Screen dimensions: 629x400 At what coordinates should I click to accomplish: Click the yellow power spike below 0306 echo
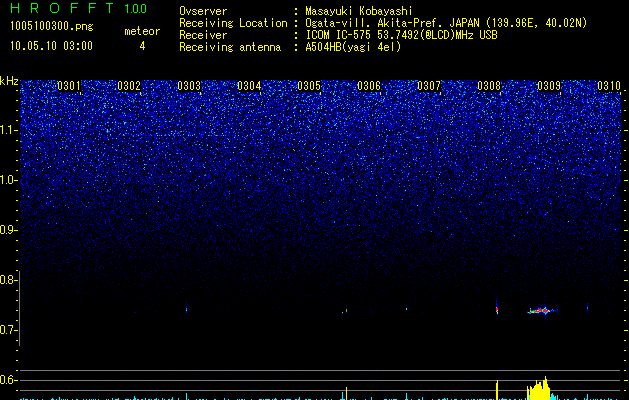(347, 393)
